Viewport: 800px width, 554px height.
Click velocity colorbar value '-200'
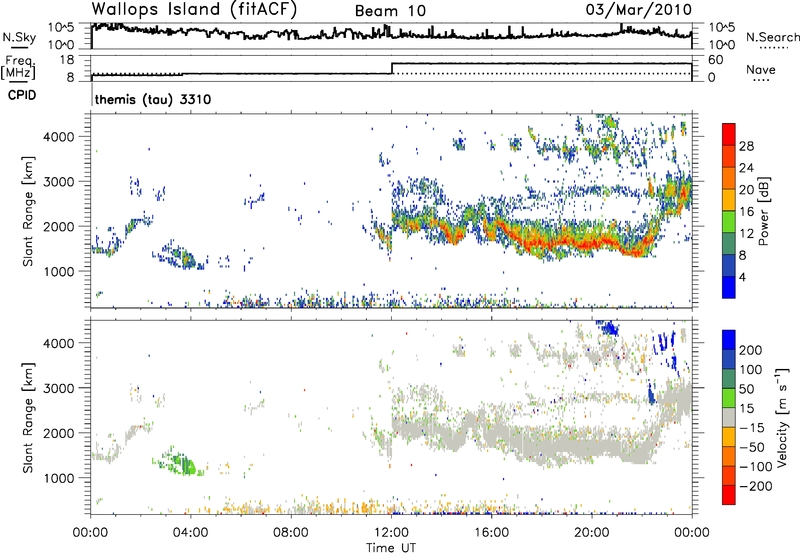point(756,486)
